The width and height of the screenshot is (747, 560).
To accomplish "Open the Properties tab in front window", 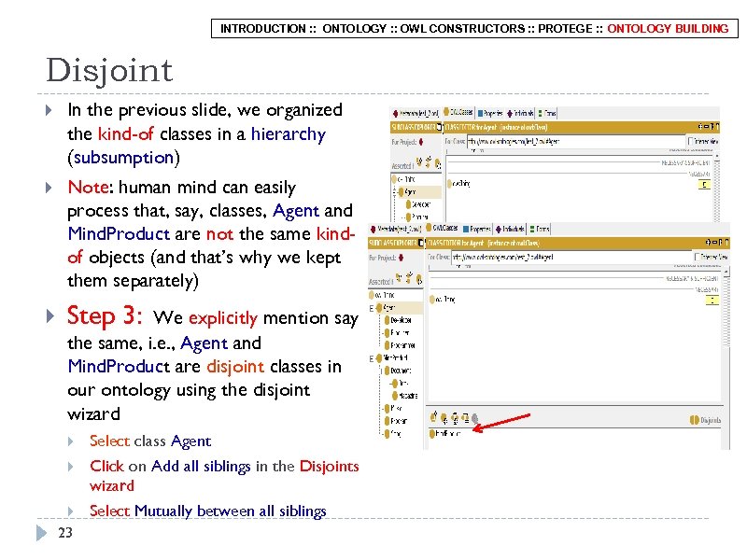I will pyautogui.click(x=477, y=229).
